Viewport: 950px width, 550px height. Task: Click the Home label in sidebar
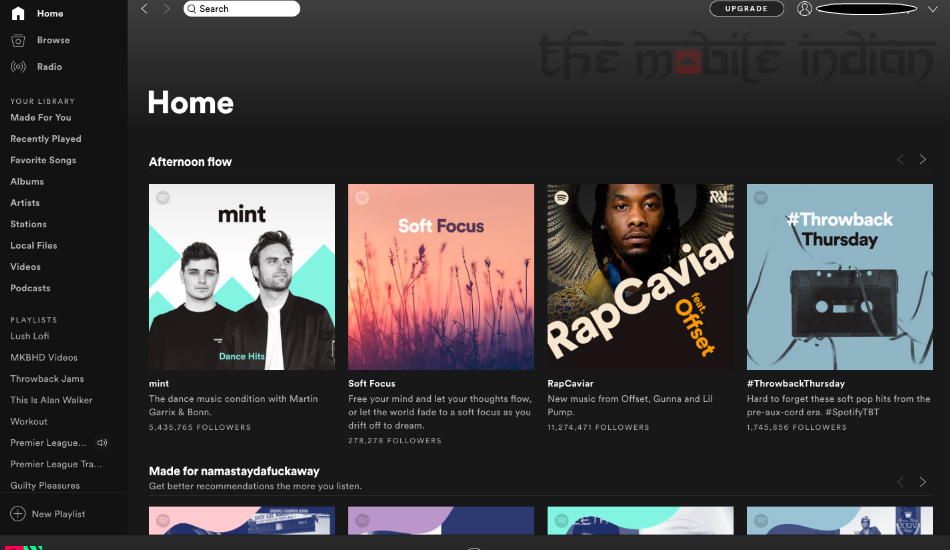coord(50,13)
